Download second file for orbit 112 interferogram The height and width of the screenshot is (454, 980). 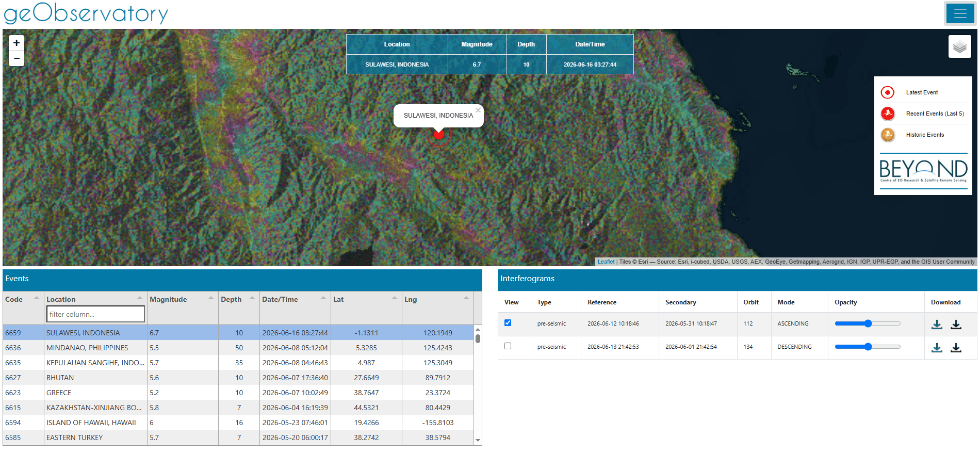coord(956,324)
